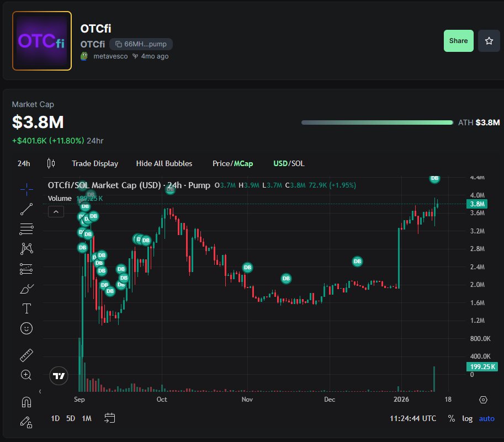Click the zoom-in magnifier tool
The height and width of the screenshot is (442, 504).
(26, 375)
